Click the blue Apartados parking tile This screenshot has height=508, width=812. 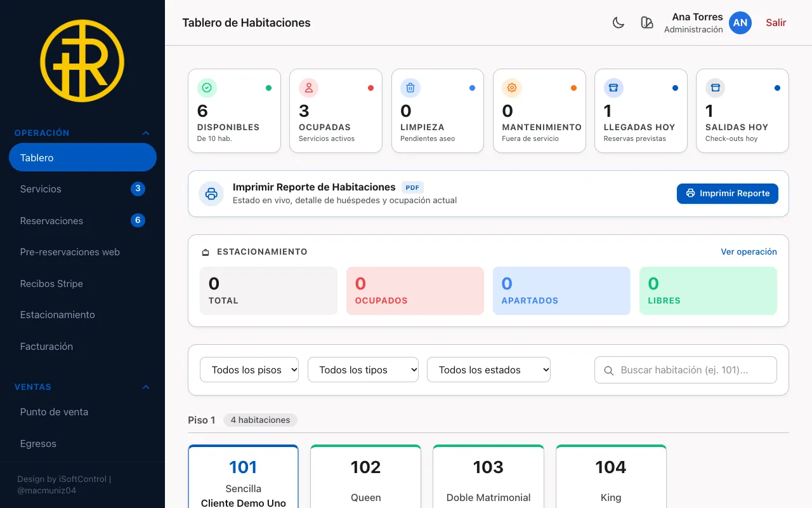[x=561, y=291]
